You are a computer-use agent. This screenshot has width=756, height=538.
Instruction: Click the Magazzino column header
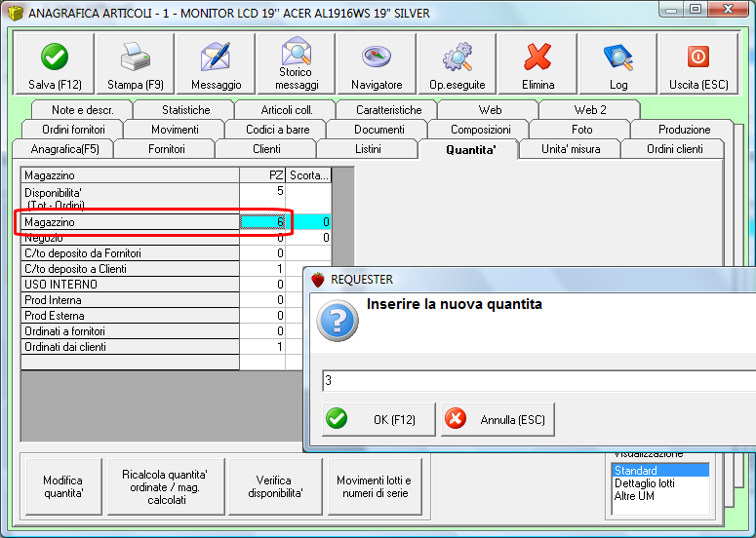pos(130,175)
